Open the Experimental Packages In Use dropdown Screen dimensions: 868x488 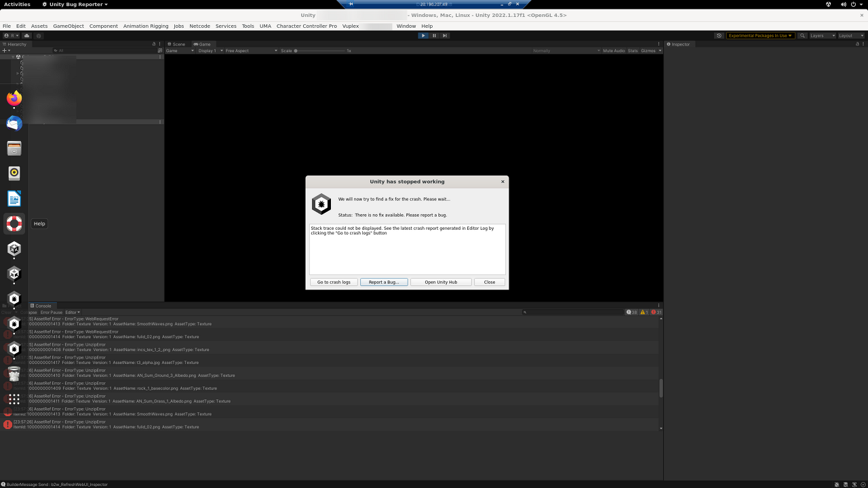[x=760, y=35]
